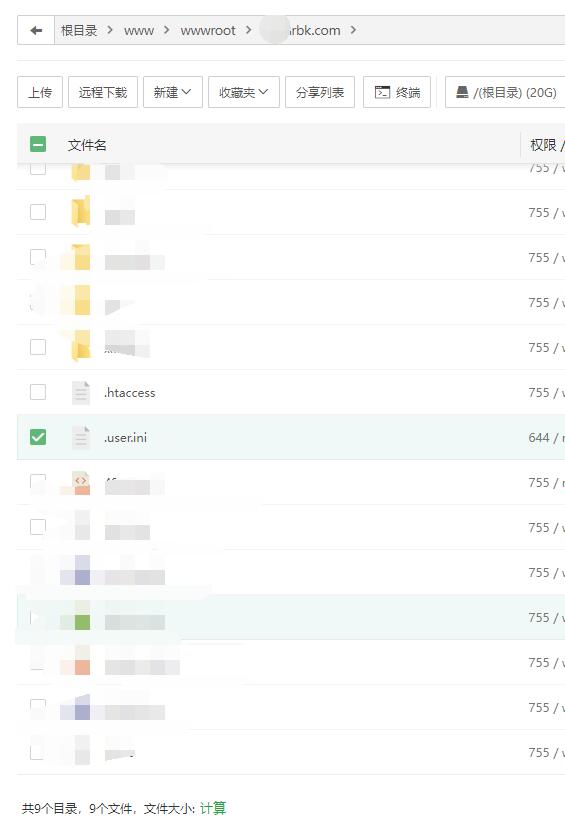Navigate to wwwroot in breadcrumb
This screenshot has height=822, width=565.
click(x=208, y=30)
